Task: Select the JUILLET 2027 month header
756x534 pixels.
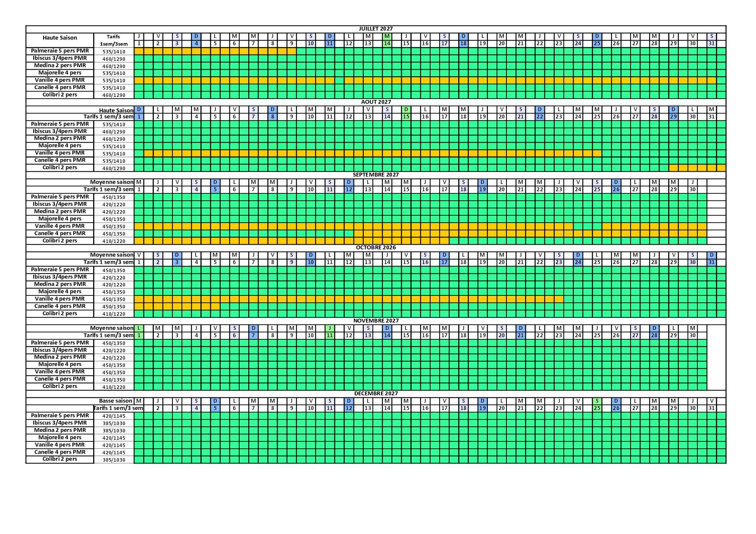Action: coord(375,29)
